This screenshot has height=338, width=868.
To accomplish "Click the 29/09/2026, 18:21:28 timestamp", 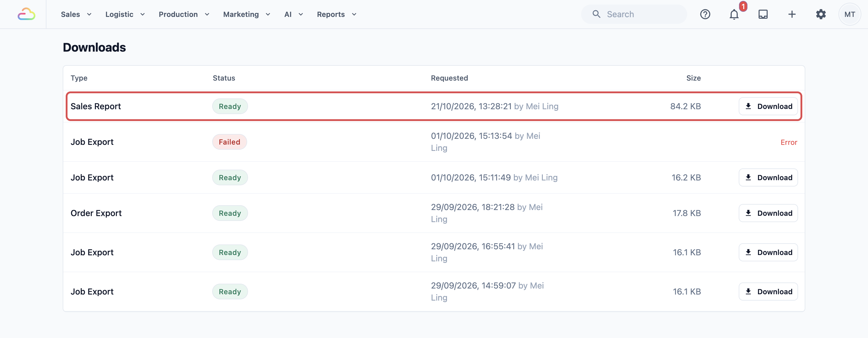I will [x=472, y=207].
